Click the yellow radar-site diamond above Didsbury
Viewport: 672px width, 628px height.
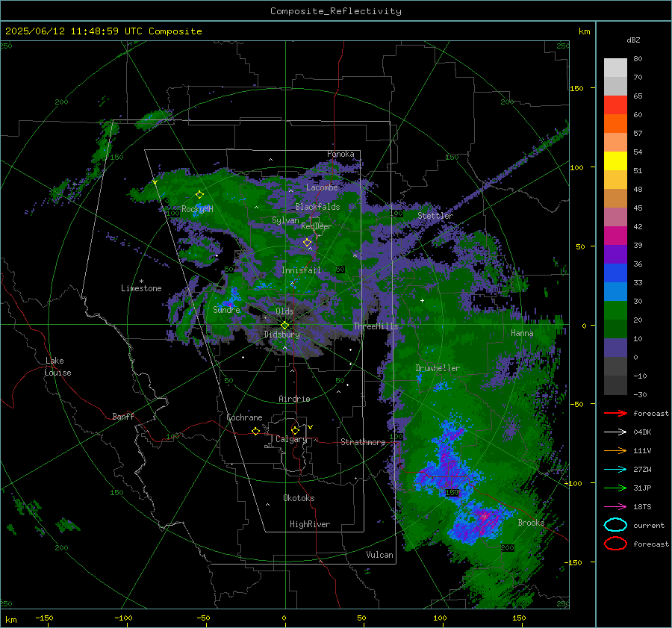tap(284, 326)
